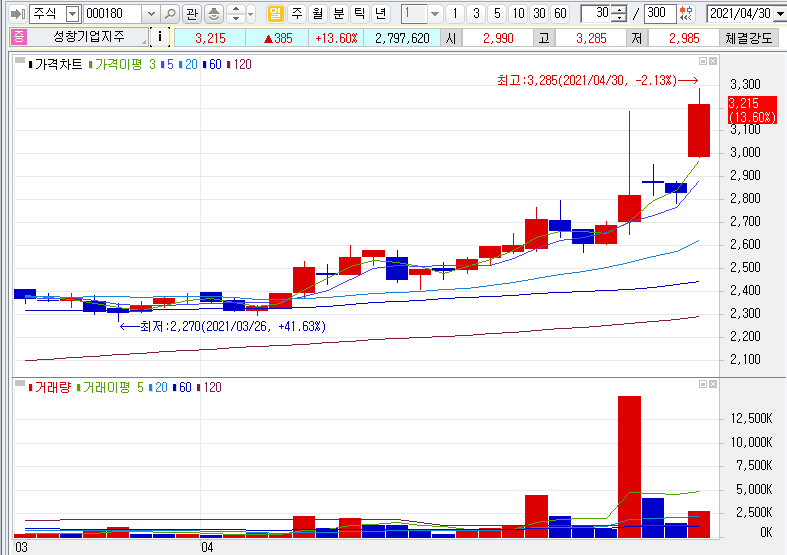The height and width of the screenshot is (555, 787).
Task: Increase displayed candle count with up spinner
Action: coord(619,10)
